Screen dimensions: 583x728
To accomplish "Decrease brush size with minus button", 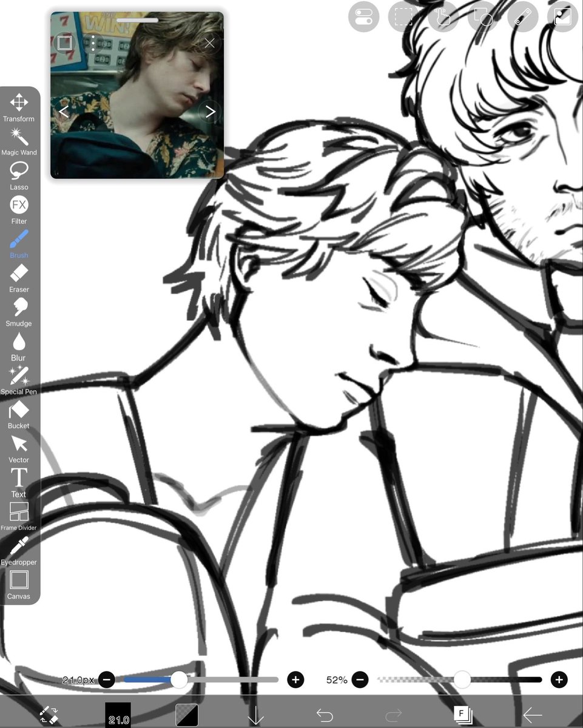I will coord(106,679).
